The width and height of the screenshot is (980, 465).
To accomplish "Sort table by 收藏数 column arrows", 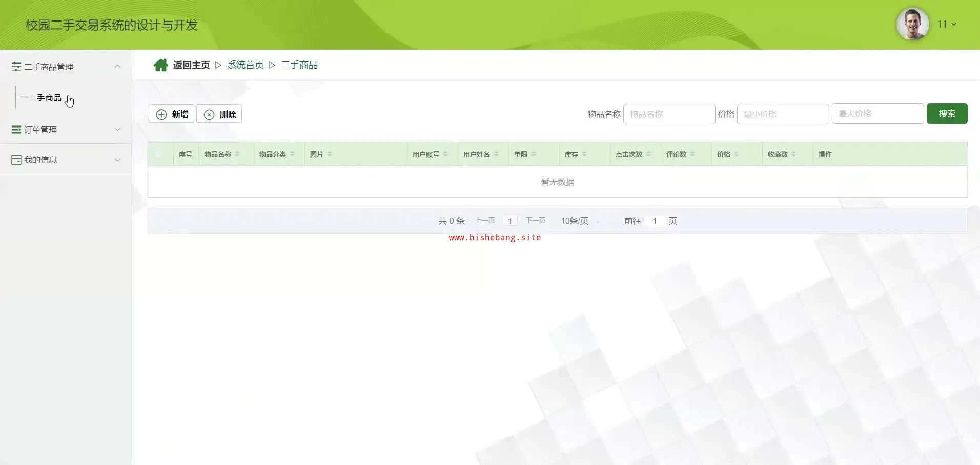I will [x=794, y=154].
